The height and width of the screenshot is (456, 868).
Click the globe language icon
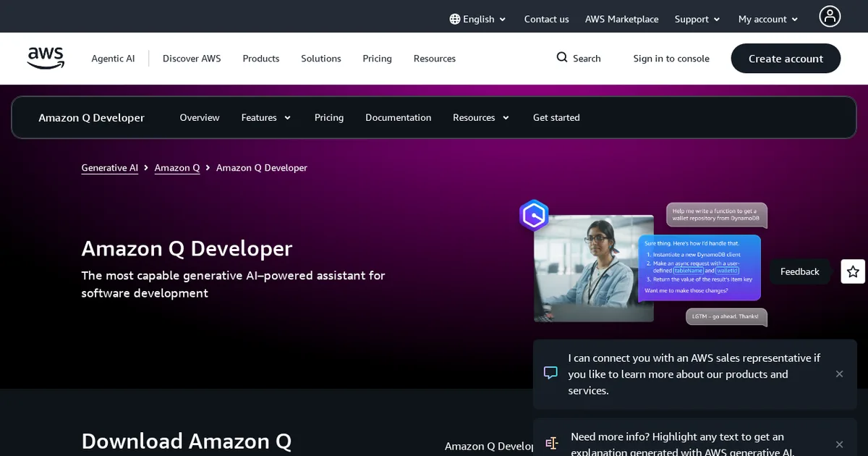(x=455, y=19)
